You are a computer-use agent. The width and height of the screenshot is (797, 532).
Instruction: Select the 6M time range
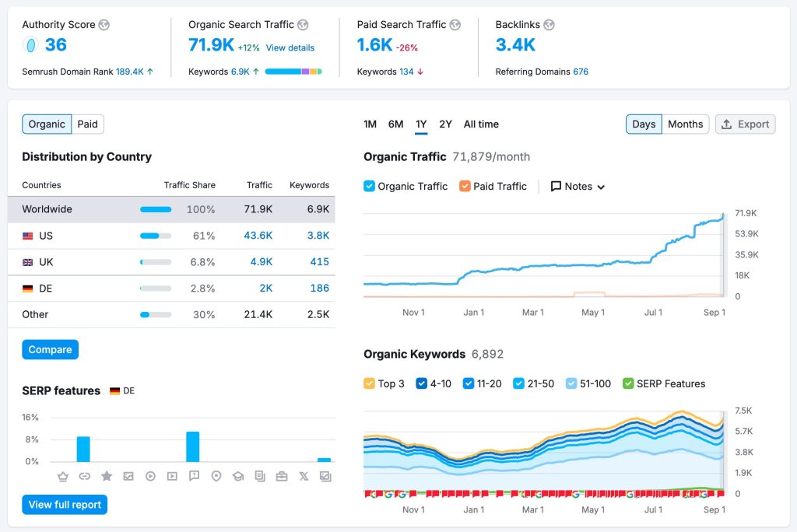coord(395,124)
